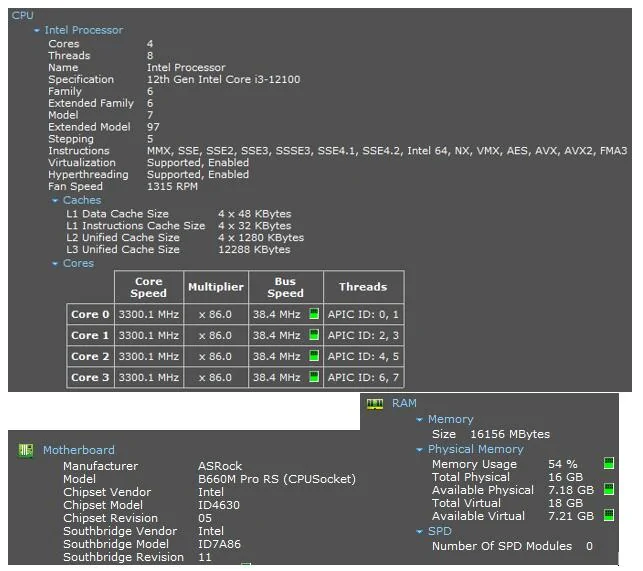Click the Core Speed column header
The image size is (643, 571).
148,287
